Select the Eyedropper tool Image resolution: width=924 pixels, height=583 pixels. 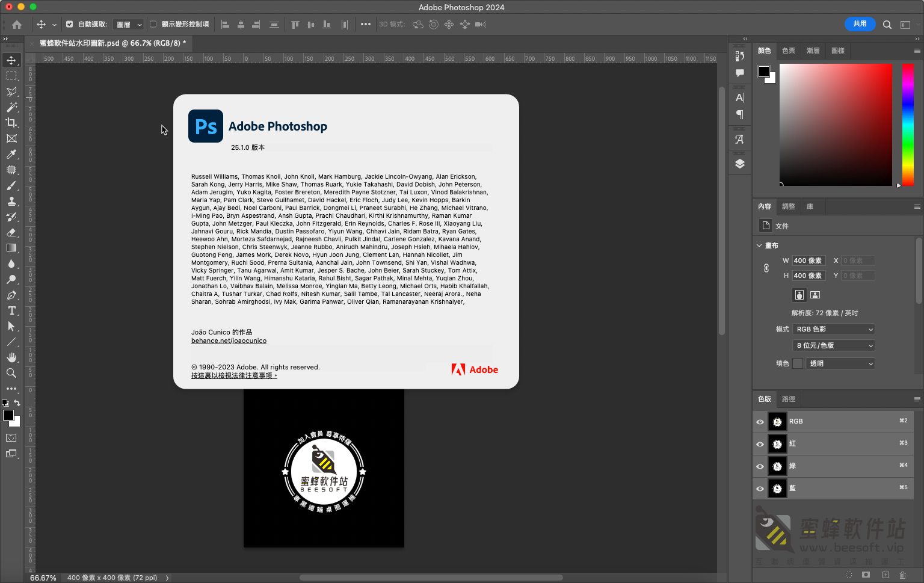pos(11,154)
